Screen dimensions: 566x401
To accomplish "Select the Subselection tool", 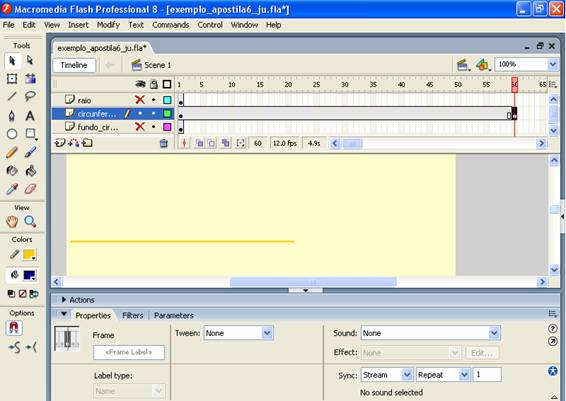I will click(x=30, y=61).
